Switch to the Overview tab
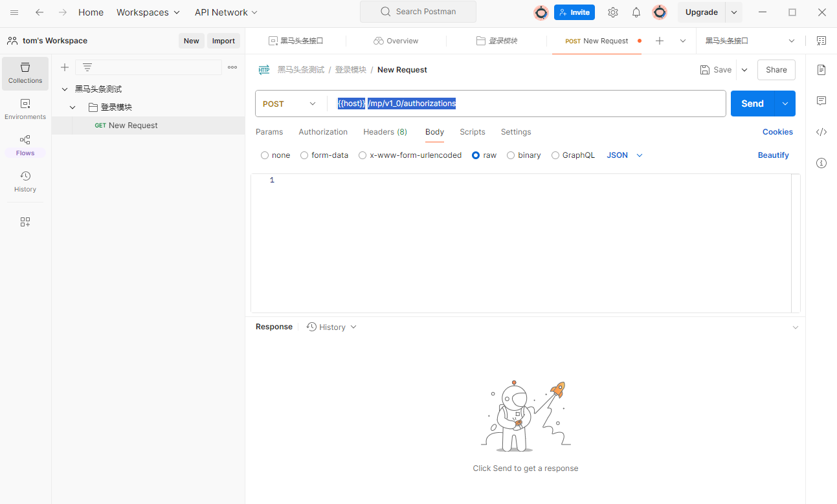 [396, 41]
